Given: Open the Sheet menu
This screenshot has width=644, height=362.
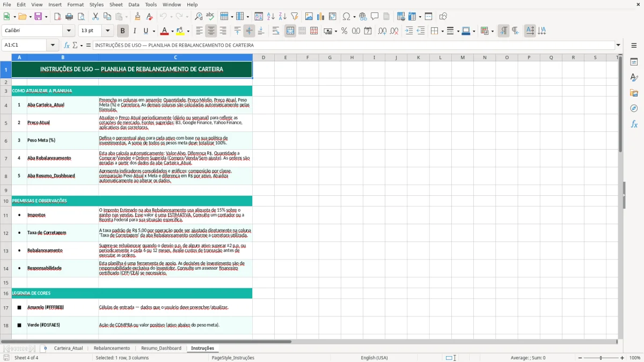Looking at the screenshot, I should tap(115, 4).
